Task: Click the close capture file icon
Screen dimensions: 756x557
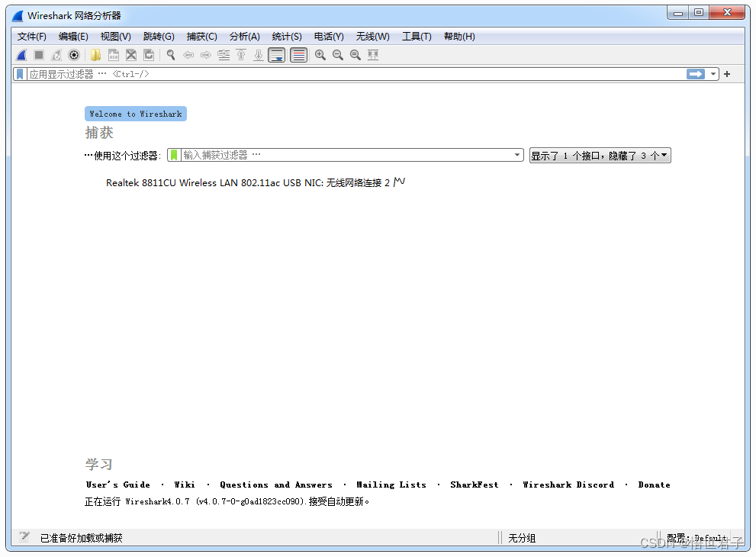Action: [x=131, y=55]
